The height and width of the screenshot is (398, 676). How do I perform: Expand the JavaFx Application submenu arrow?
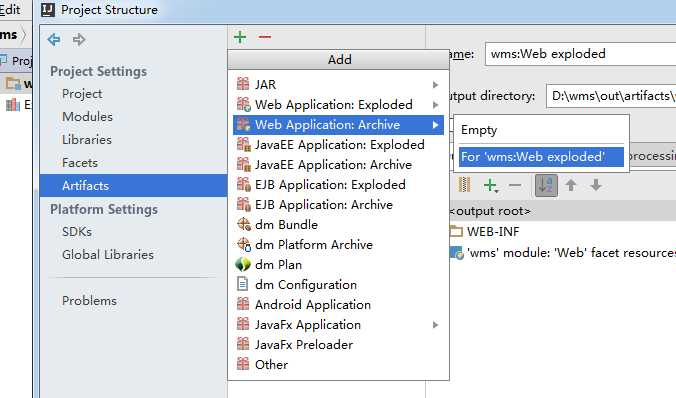[435, 325]
